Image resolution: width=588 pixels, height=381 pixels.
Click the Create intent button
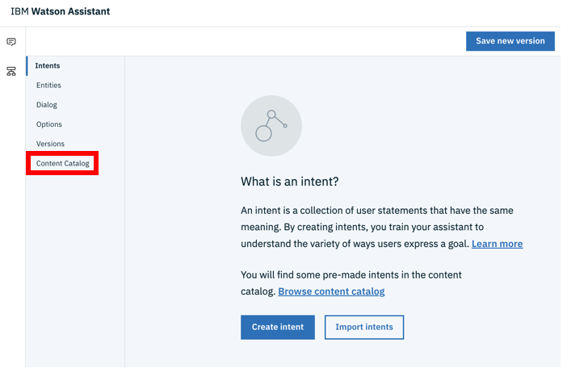point(278,327)
